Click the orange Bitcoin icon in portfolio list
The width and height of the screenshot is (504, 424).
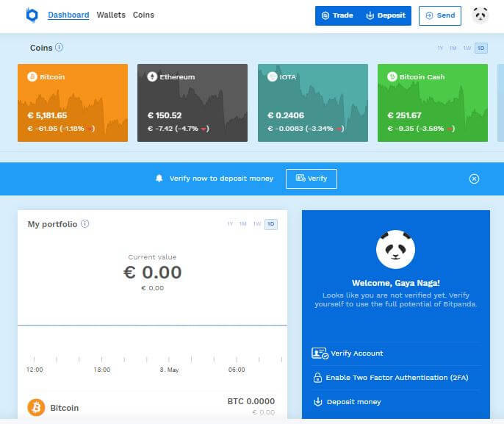tap(36, 407)
